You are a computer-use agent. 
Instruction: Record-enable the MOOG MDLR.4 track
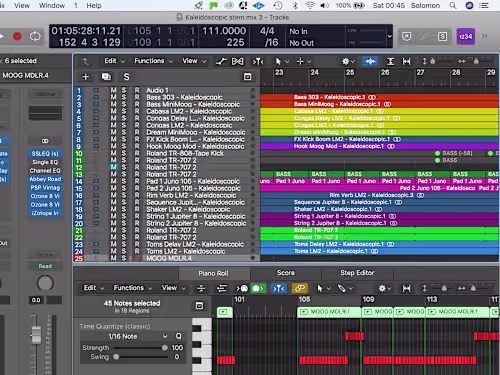coord(137,258)
